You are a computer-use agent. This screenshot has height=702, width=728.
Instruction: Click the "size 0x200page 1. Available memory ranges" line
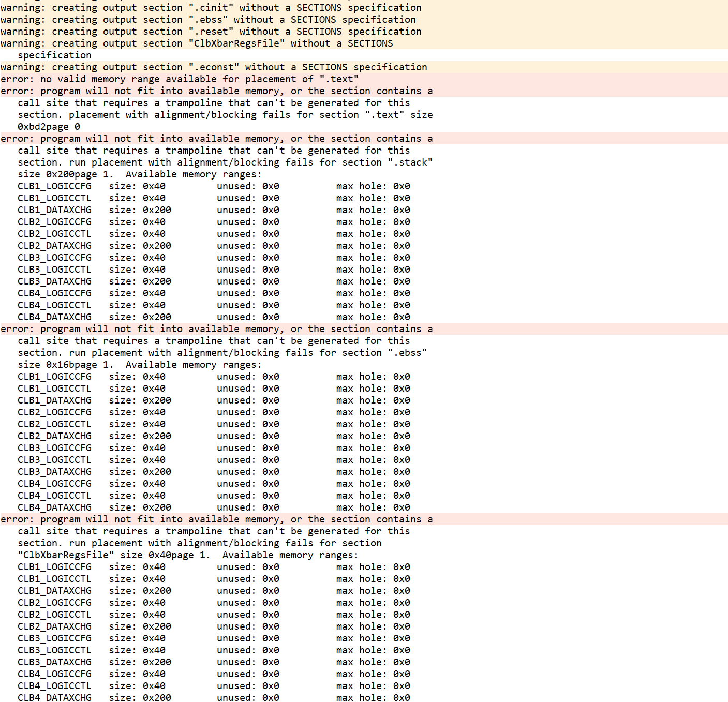click(140, 174)
